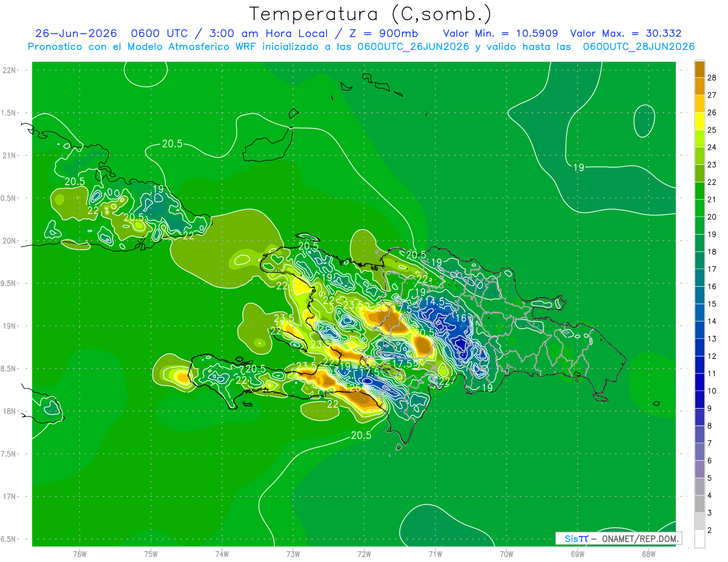Click the color scale value '13'

713,339
